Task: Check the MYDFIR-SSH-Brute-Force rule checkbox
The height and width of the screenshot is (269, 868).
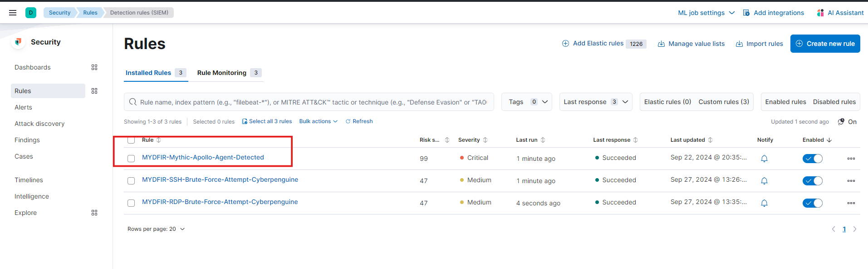Action: pyautogui.click(x=131, y=181)
